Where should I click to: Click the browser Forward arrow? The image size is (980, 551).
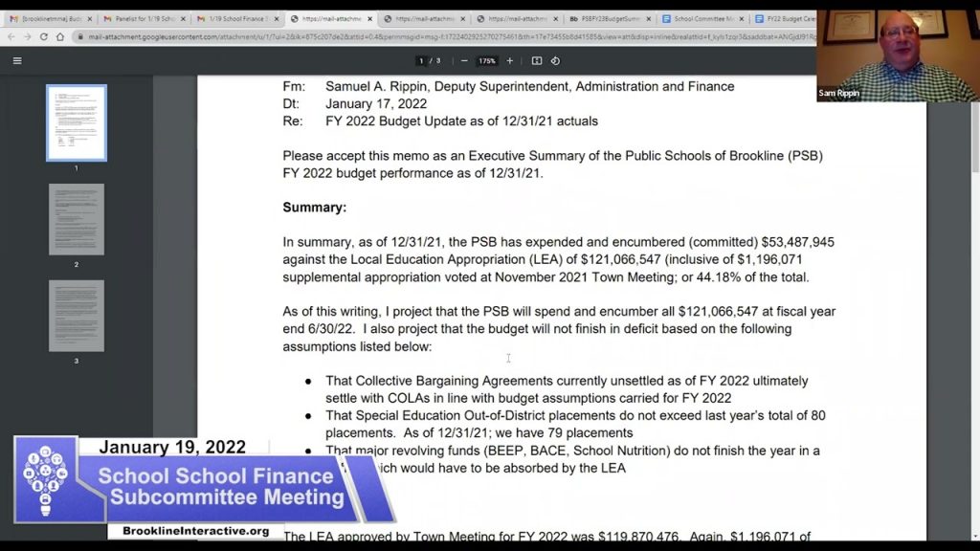pyautogui.click(x=28, y=37)
